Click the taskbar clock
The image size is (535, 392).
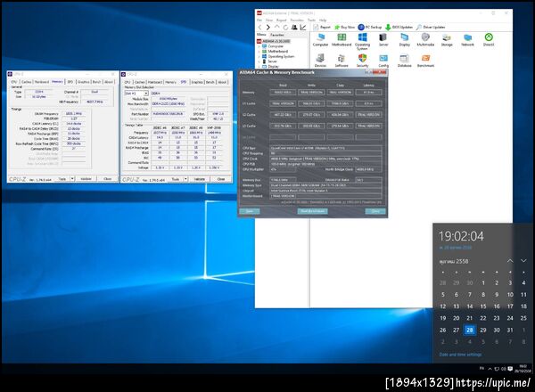[x=523, y=369]
